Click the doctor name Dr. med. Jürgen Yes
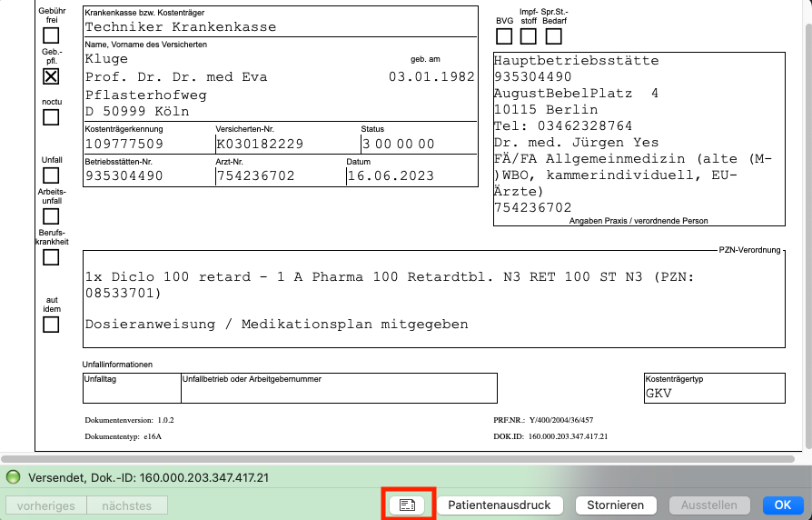Screen dimensions: 812x520 pyautogui.click(x=577, y=143)
